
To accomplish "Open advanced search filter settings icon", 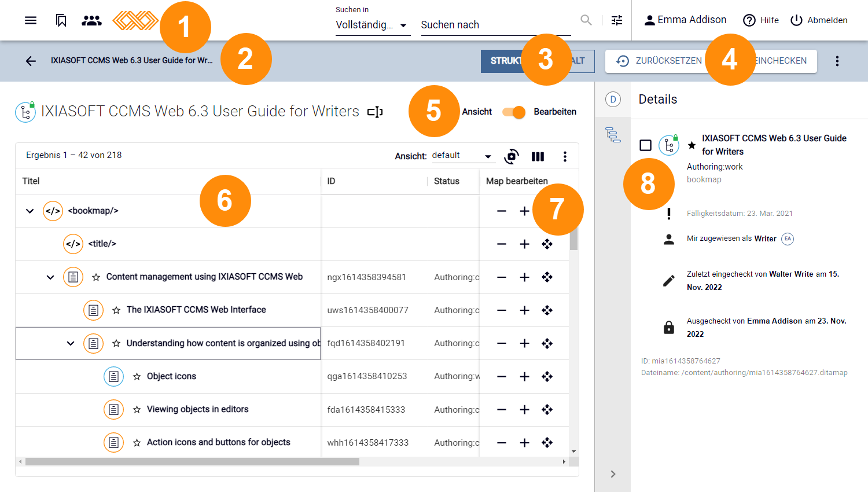I will 617,20.
